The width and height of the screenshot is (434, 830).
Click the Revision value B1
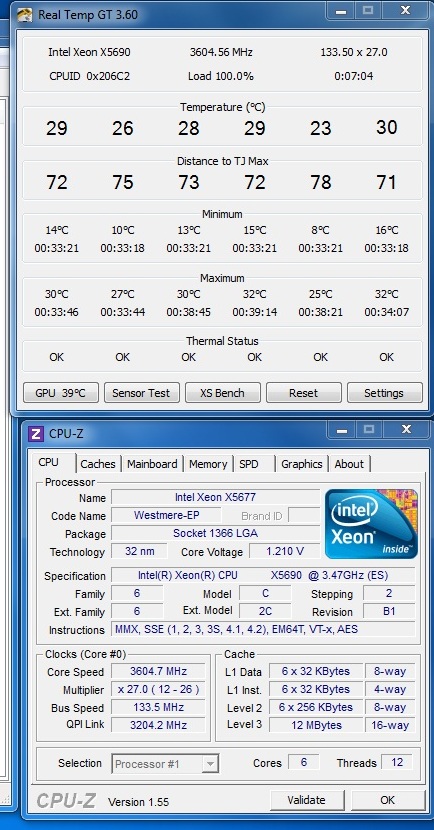[x=389, y=611]
